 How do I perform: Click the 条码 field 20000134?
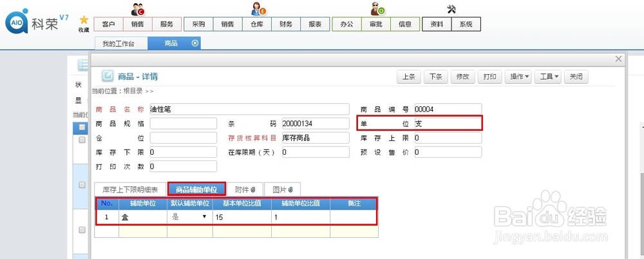click(x=316, y=124)
